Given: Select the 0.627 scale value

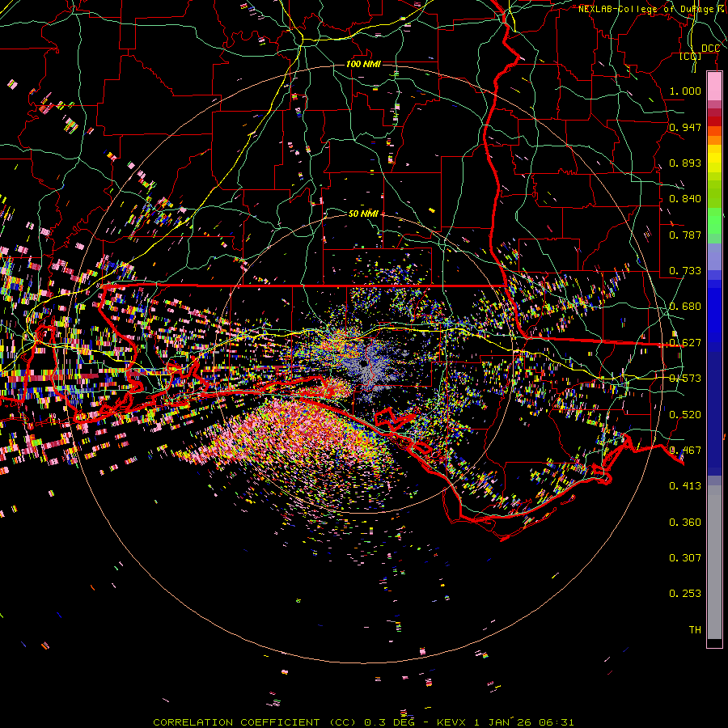Looking at the screenshot, I should (685, 343).
